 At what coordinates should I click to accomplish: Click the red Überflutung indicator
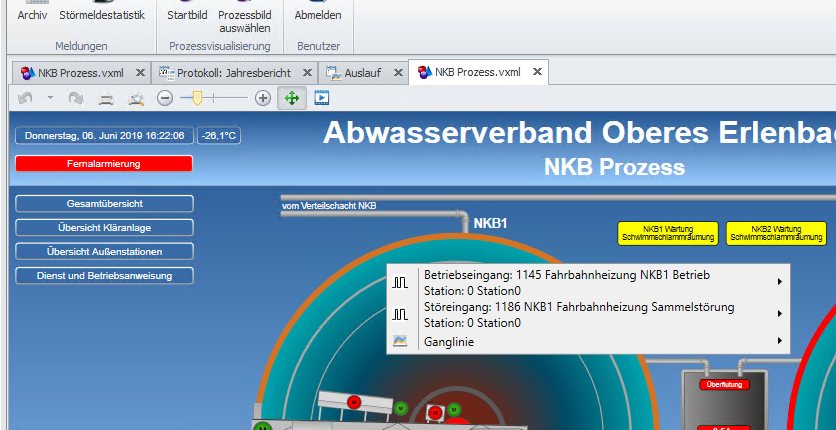tap(725, 384)
